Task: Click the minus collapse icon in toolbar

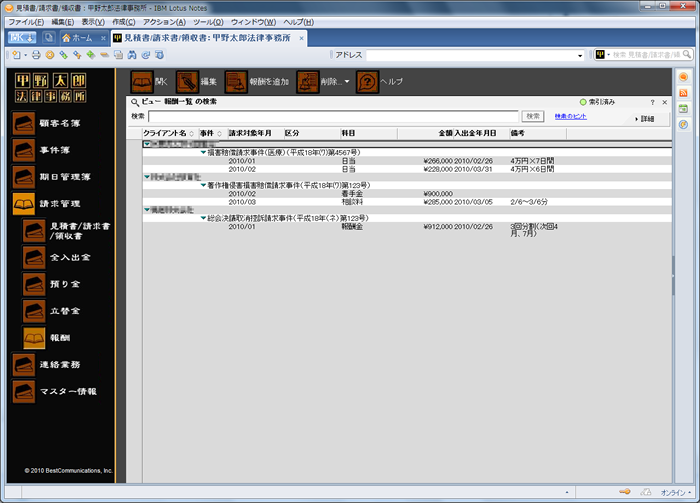Action: pyautogui.click(x=104, y=55)
